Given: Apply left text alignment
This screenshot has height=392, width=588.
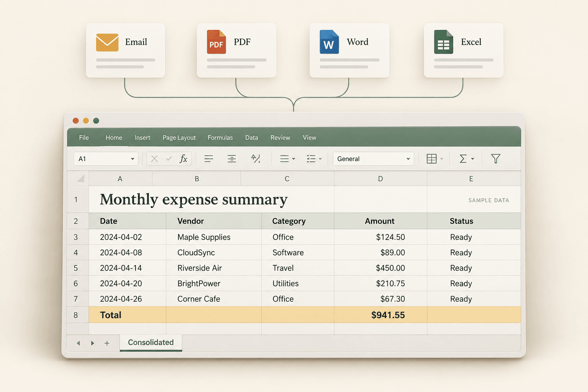Looking at the screenshot, I should [209, 159].
